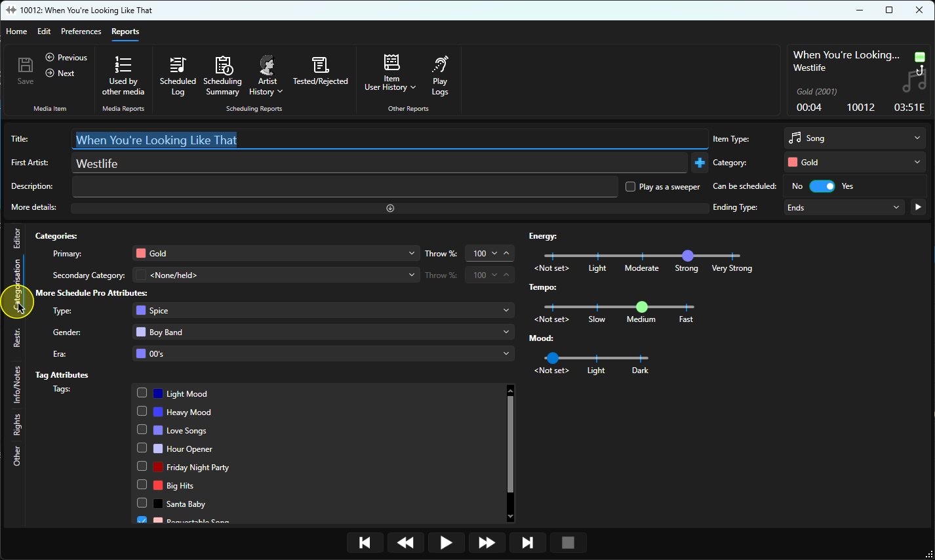Add another artist with the plus icon
Screen dimensions: 935x560
[700, 163]
